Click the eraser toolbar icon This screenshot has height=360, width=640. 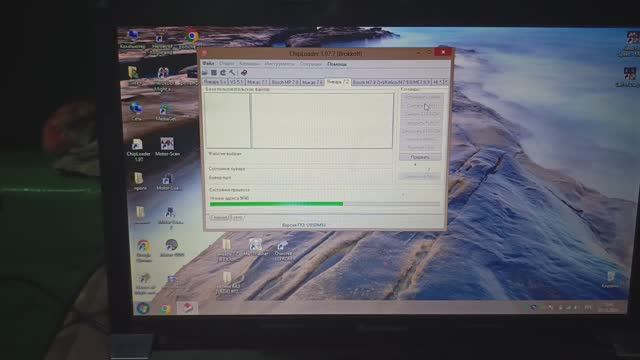(x=244, y=73)
